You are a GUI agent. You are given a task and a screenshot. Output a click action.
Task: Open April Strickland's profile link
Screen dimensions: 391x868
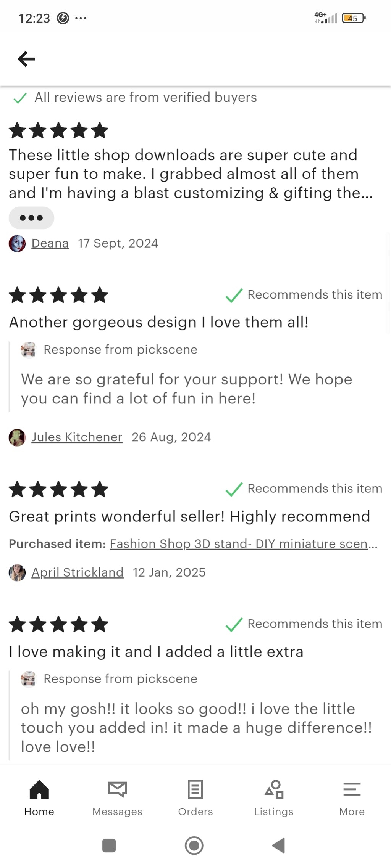pos(78,572)
